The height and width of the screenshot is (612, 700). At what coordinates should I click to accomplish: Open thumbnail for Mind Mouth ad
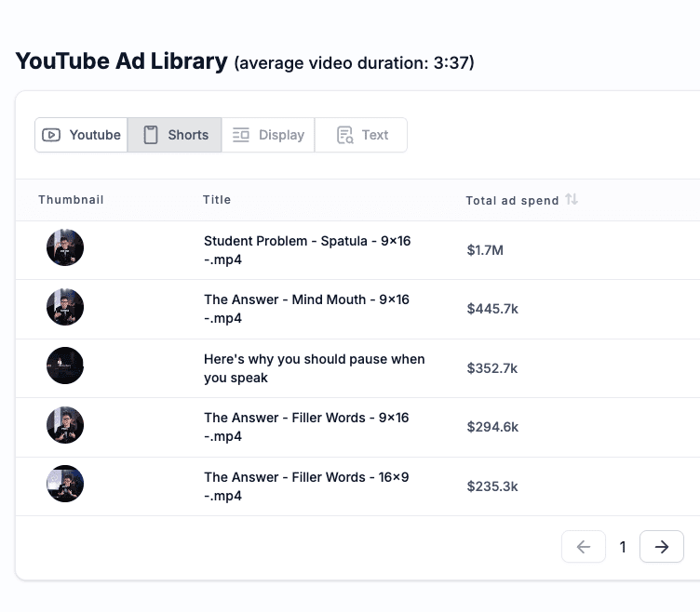pos(65,307)
